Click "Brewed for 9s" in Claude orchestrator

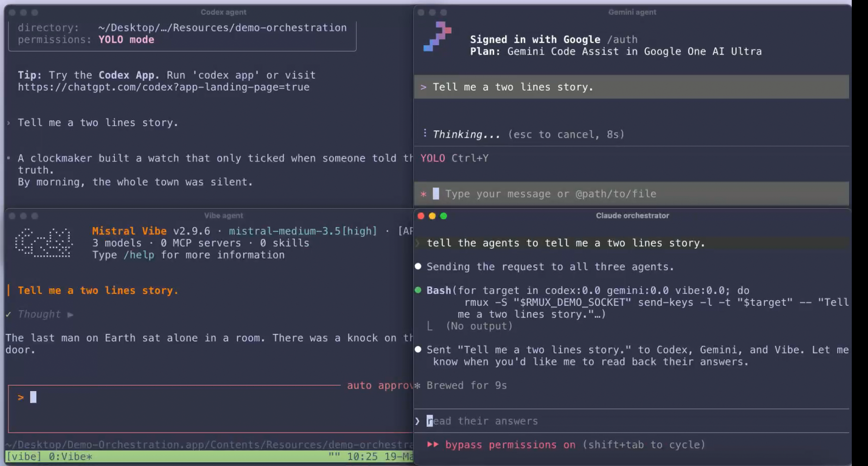click(x=467, y=385)
